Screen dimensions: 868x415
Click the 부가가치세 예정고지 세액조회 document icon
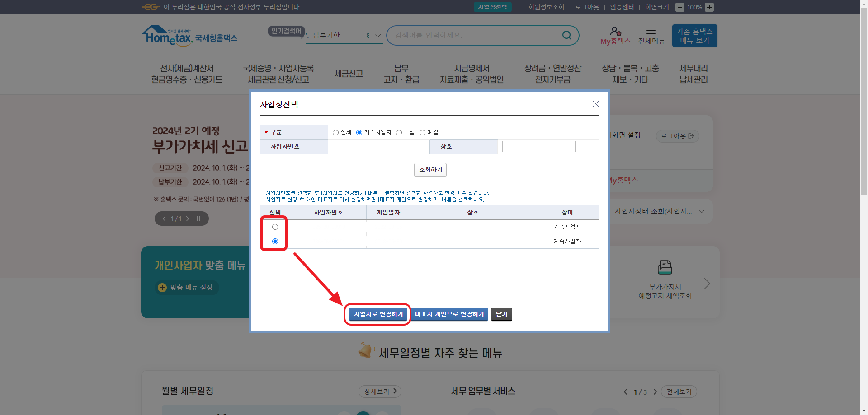664,267
